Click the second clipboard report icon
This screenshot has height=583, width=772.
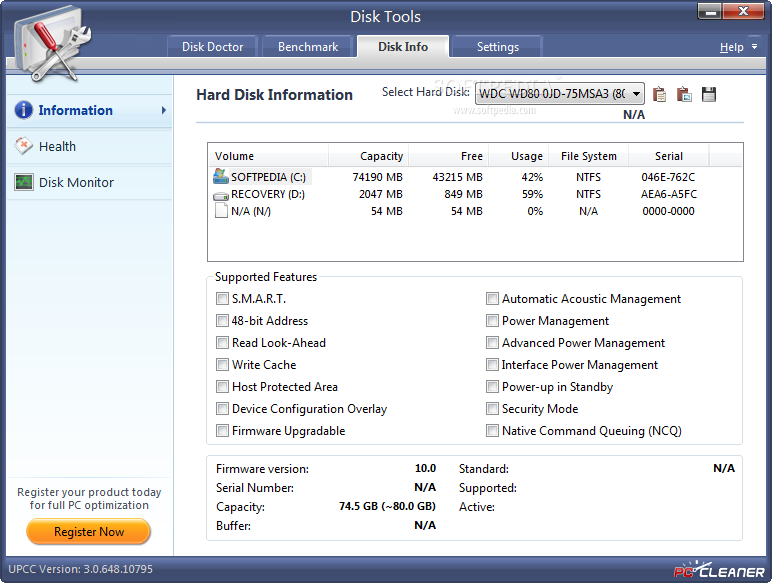(684, 94)
